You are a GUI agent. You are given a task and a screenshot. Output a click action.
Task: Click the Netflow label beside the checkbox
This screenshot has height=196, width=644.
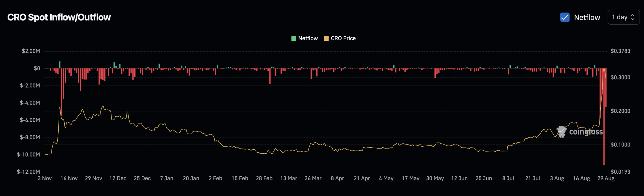587,17
